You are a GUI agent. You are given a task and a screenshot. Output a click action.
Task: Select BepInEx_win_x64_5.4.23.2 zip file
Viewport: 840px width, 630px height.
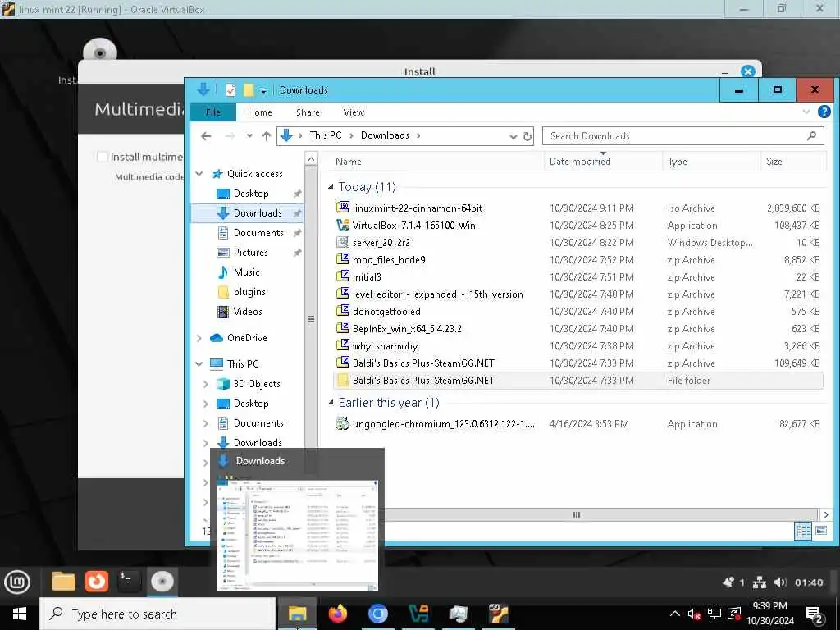578,328
